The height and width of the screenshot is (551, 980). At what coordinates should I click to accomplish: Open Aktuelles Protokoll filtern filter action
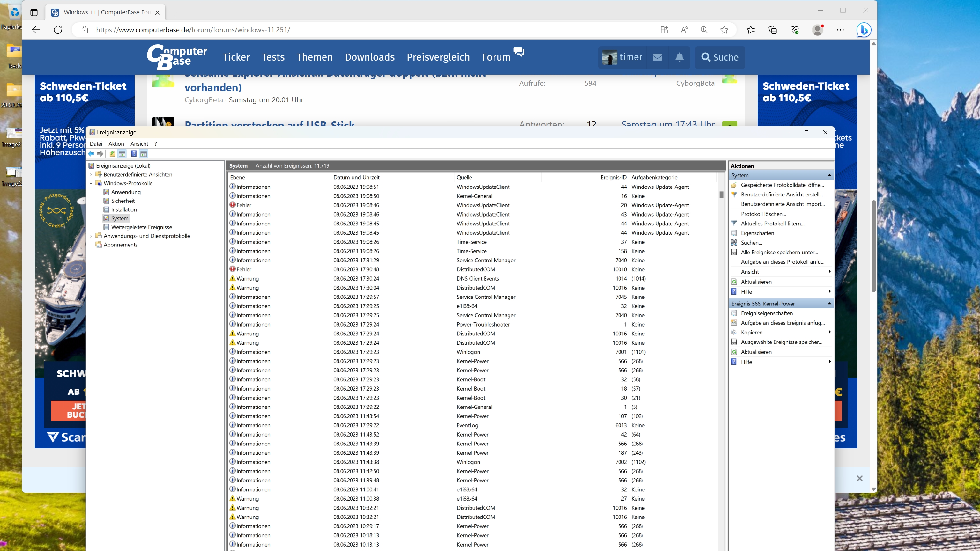(x=772, y=224)
